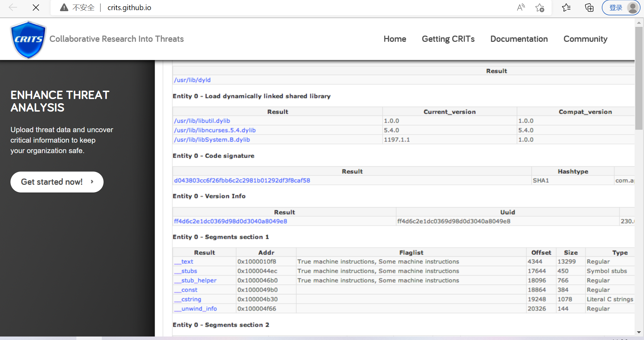
Task: Open the read aloud icon
Action: coord(521,8)
